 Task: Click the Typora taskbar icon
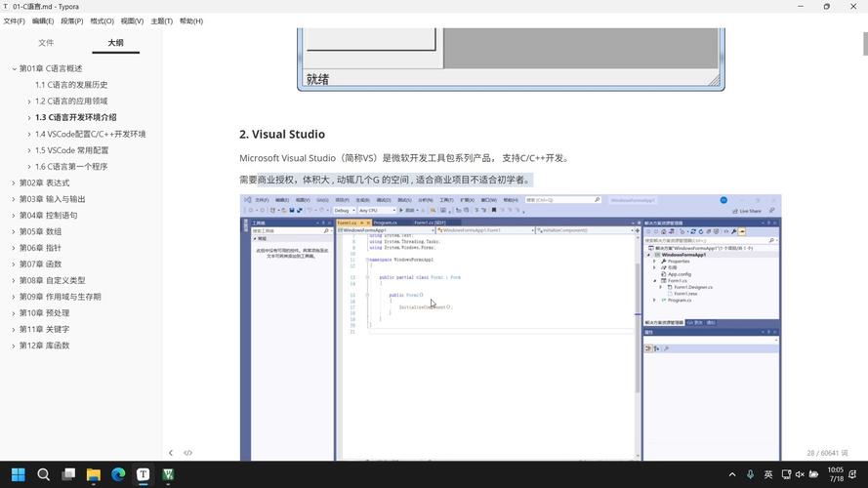(x=144, y=475)
